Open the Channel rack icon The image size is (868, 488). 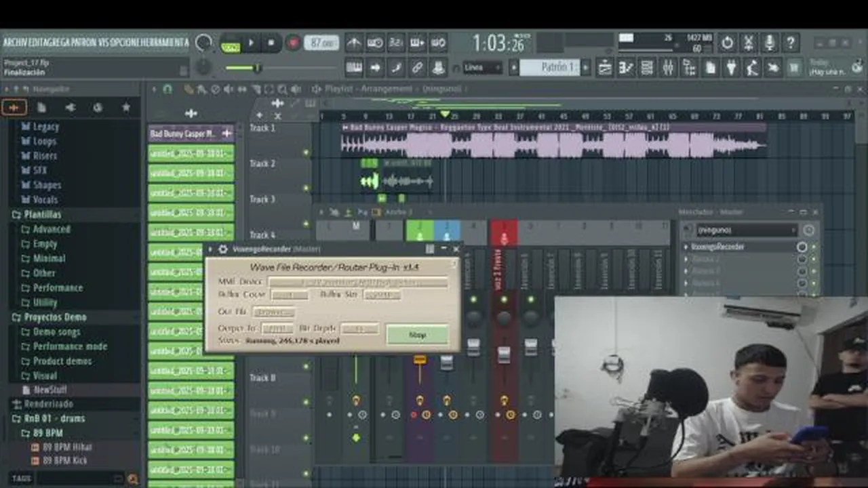[x=647, y=67]
